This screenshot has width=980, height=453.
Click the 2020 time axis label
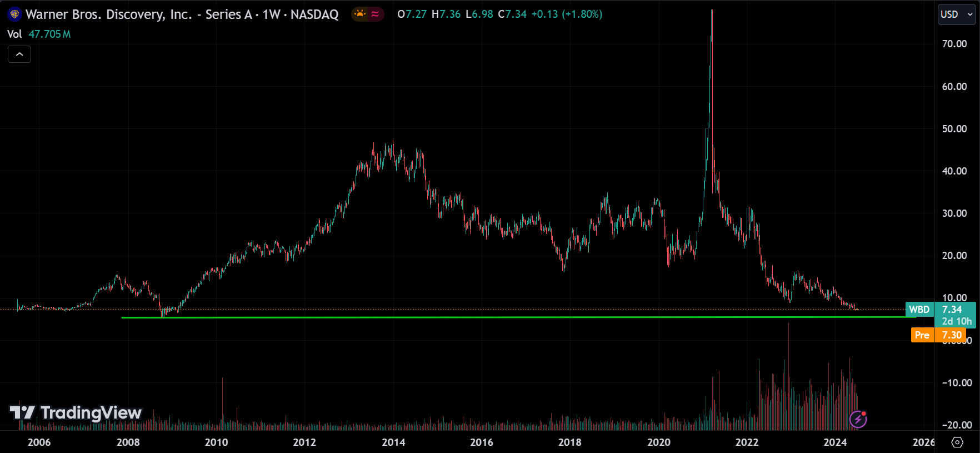tap(659, 442)
